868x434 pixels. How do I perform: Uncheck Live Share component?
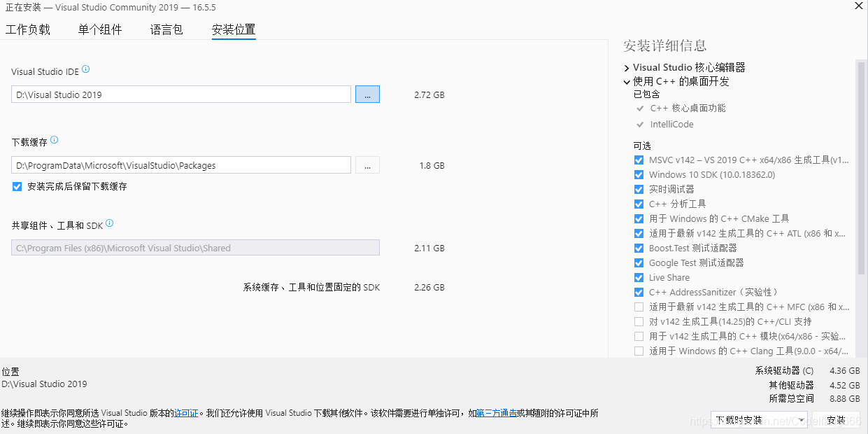click(639, 278)
